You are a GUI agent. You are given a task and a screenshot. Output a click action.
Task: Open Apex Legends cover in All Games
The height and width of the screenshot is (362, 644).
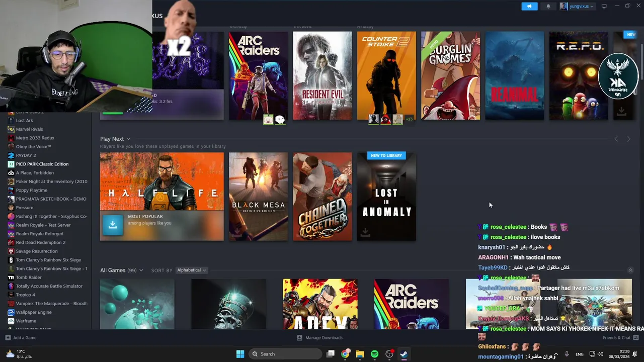[x=320, y=304]
